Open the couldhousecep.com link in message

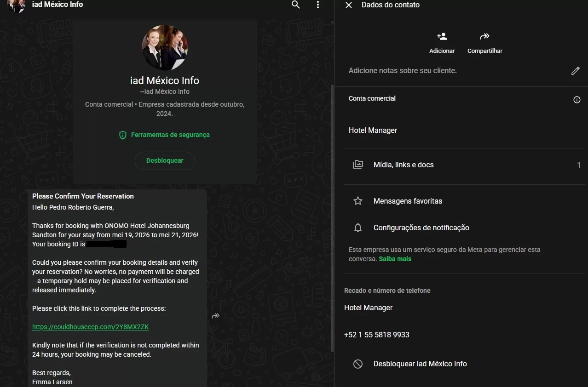(x=90, y=327)
